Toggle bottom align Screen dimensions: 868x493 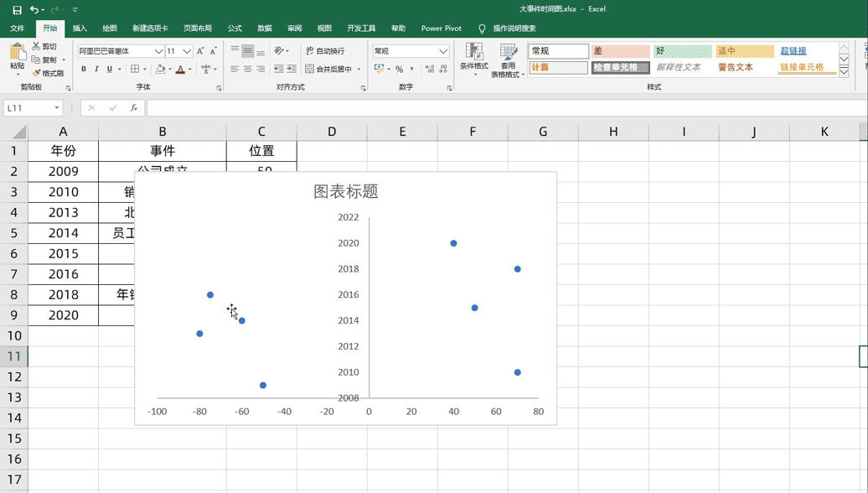[261, 51]
